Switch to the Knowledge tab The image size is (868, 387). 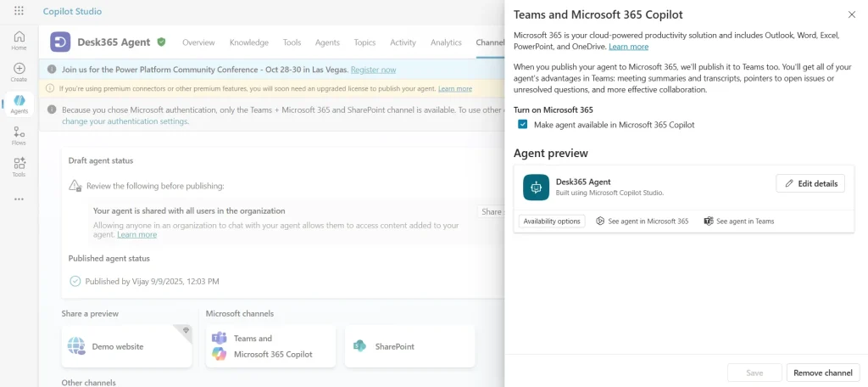tap(249, 42)
